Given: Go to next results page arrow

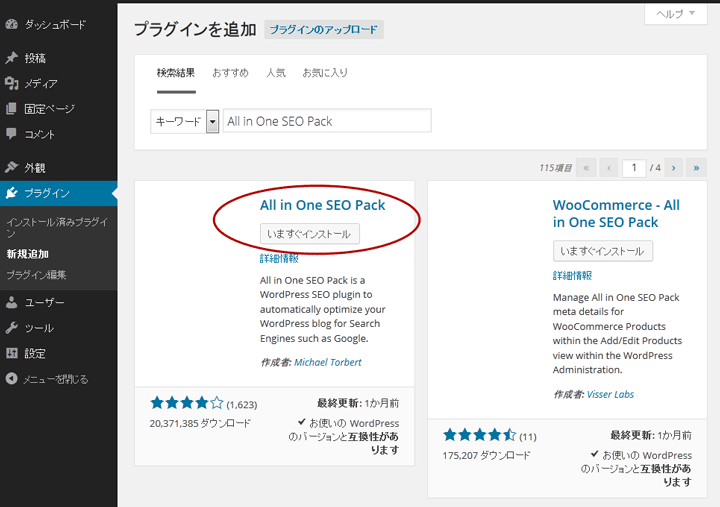Looking at the screenshot, I should pos(674,168).
